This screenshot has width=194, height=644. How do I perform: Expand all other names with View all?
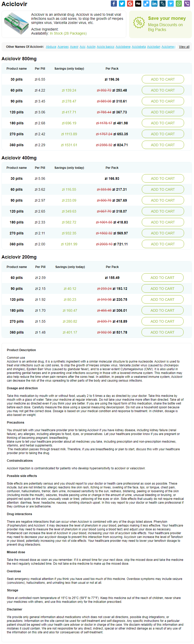(184, 47)
